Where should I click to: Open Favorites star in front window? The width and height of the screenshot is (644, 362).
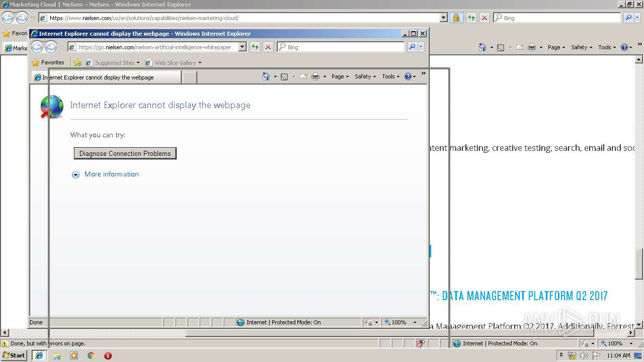tap(36, 63)
